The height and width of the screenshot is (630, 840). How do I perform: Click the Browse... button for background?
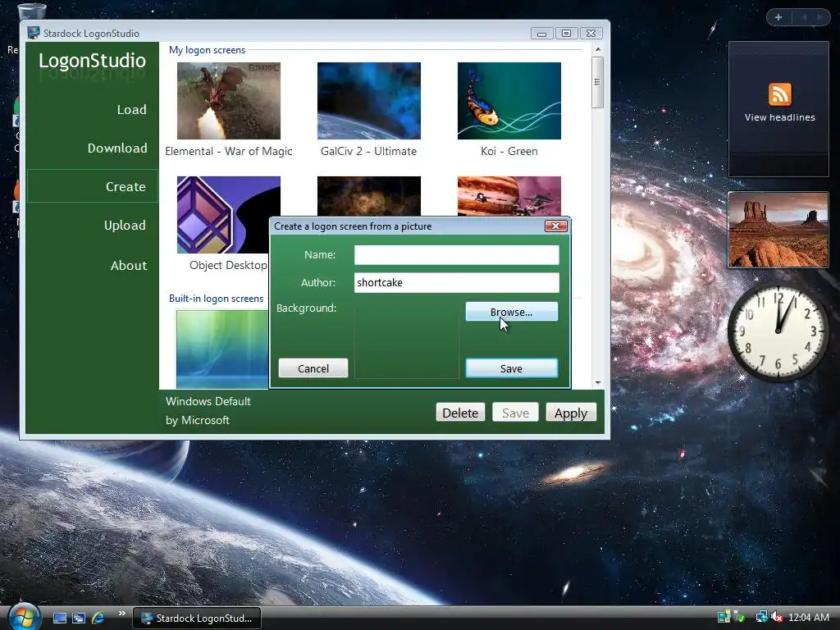click(512, 312)
